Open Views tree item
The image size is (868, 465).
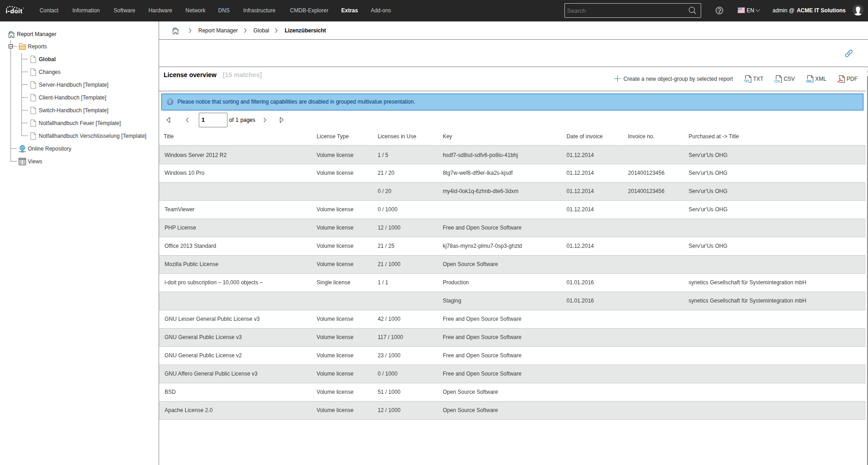click(35, 162)
